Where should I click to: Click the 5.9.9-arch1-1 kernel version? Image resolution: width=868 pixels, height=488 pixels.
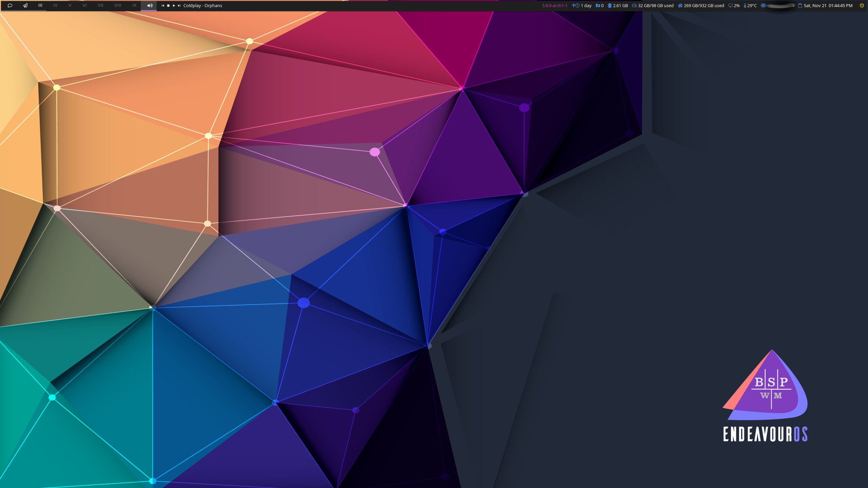point(554,5)
